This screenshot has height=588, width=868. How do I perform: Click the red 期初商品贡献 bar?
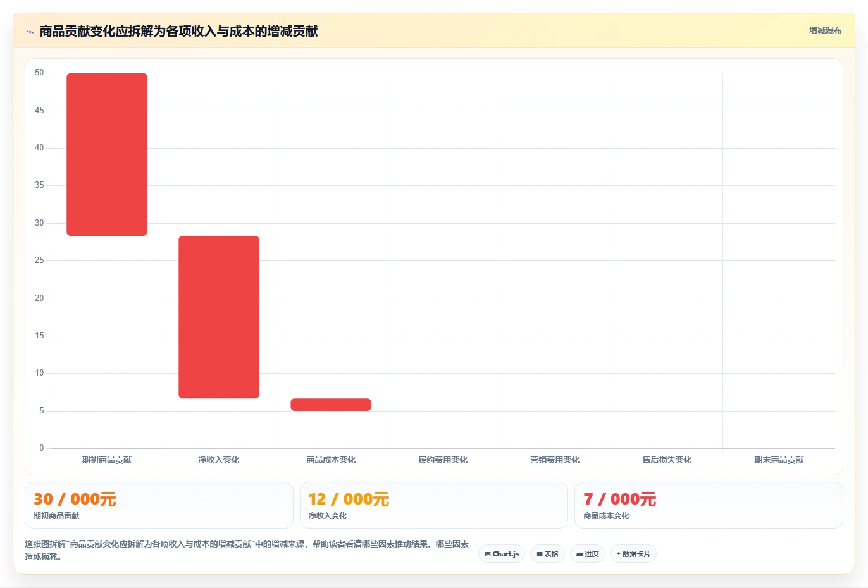[107, 154]
